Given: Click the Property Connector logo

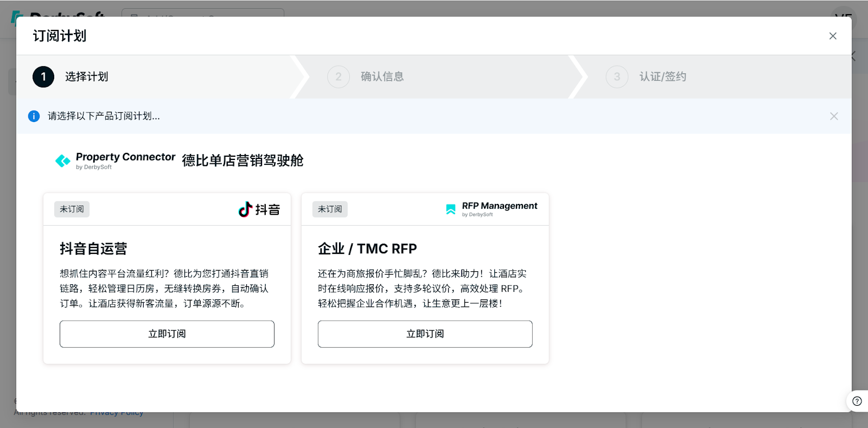Looking at the screenshot, I should 115,161.
